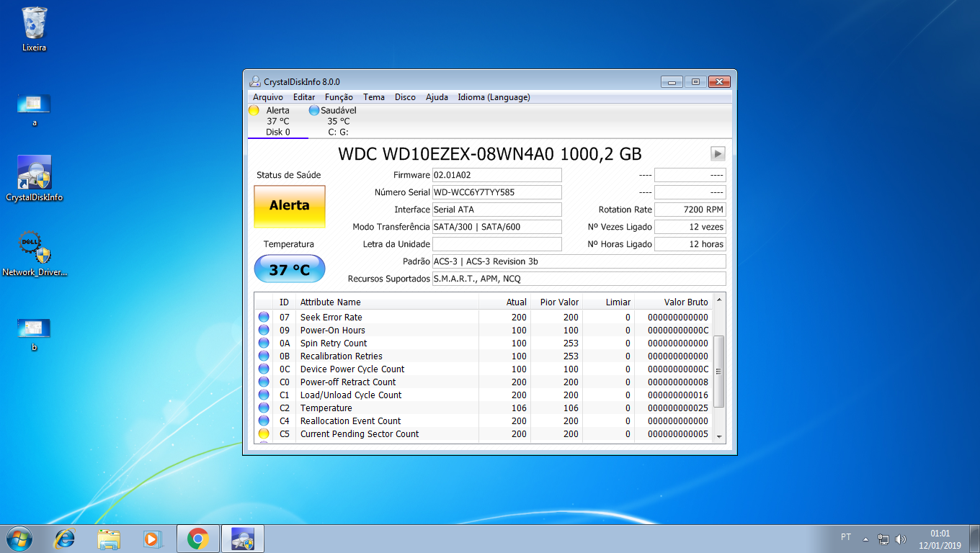Open CrystalDiskInfo desktop shortcut

pyautogui.click(x=35, y=179)
